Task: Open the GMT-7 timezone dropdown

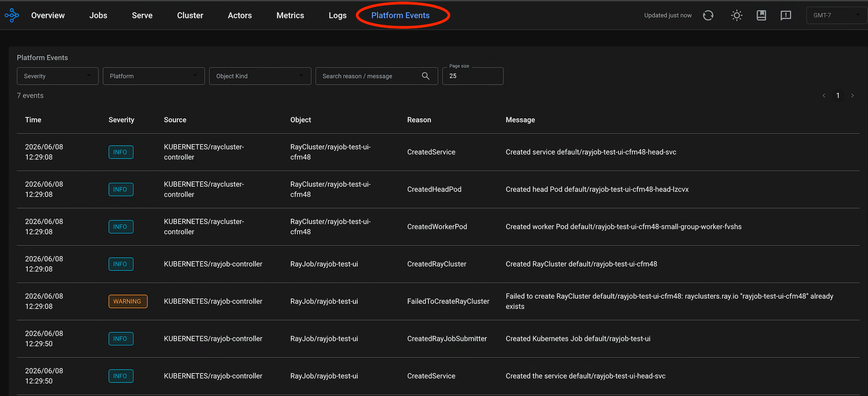Action: pyautogui.click(x=837, y=16)
